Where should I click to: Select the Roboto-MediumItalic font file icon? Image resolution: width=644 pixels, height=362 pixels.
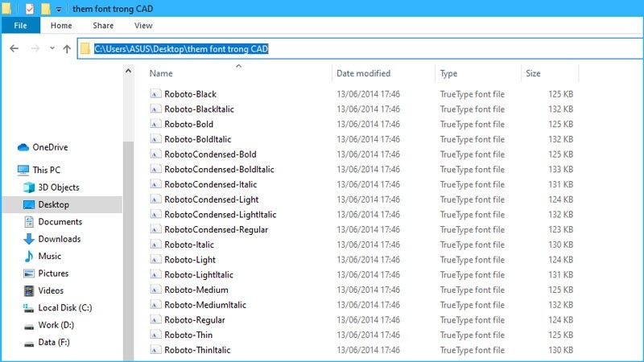click(155, 305)
